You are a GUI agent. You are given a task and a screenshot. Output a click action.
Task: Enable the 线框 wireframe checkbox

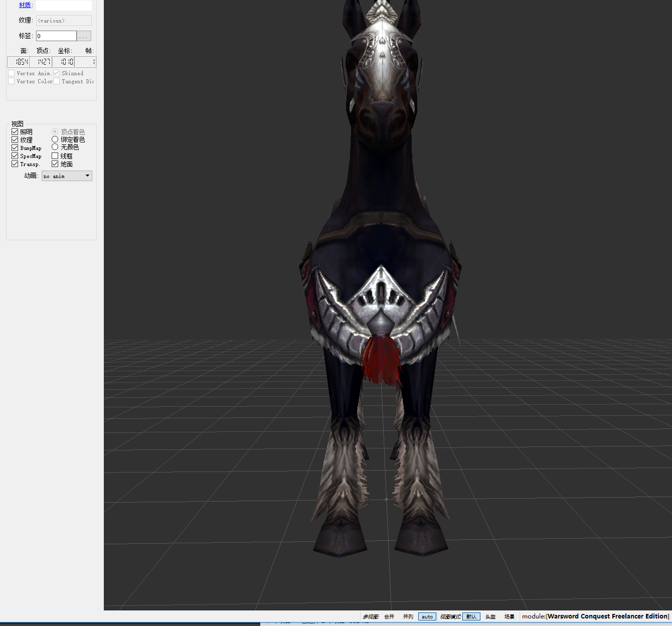[x=55, y=156]
